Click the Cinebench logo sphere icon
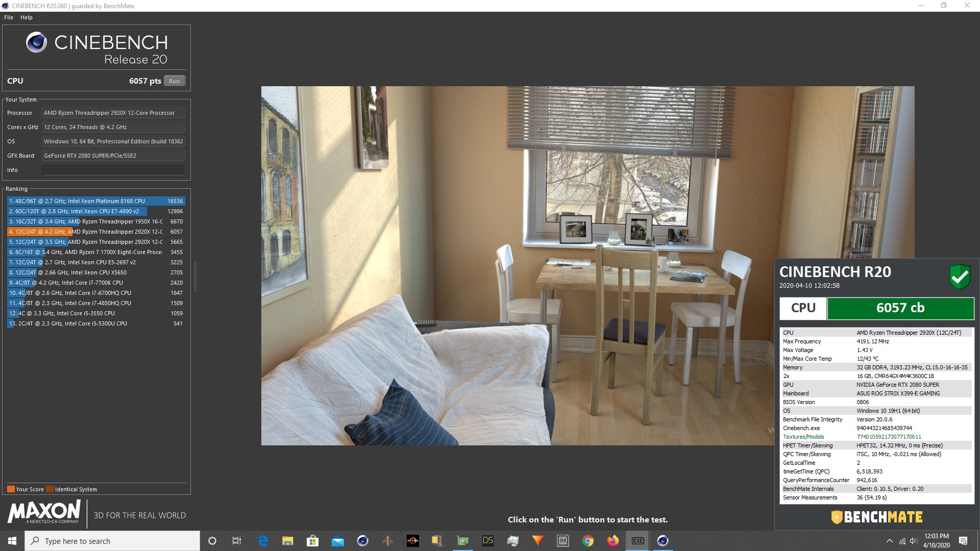980x551 pixels. 36,42
